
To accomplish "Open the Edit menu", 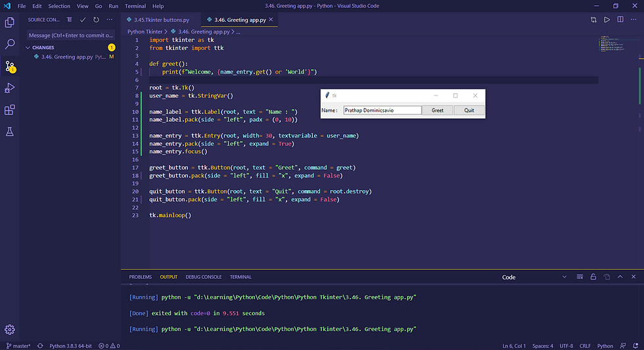I will [37, 6].
